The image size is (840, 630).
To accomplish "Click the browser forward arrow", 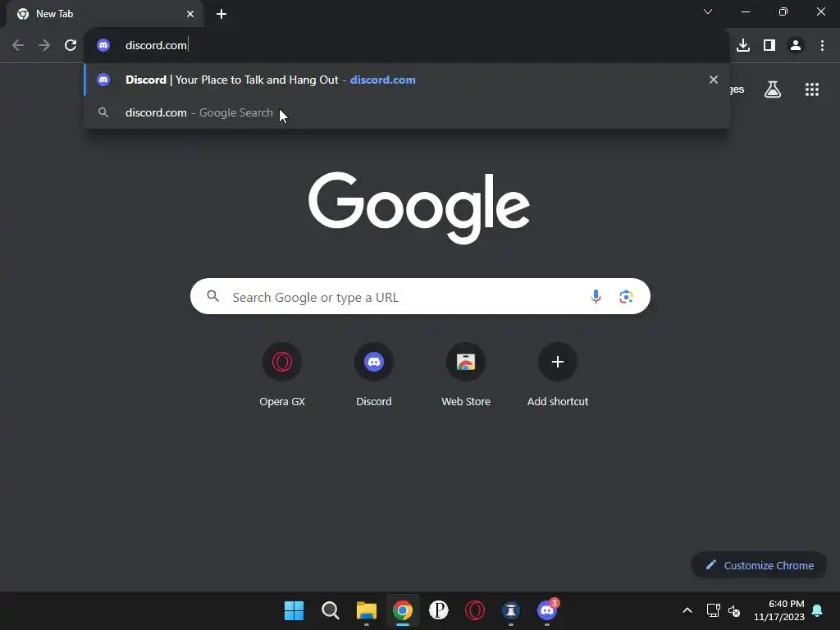I will [x=44, y=45].
